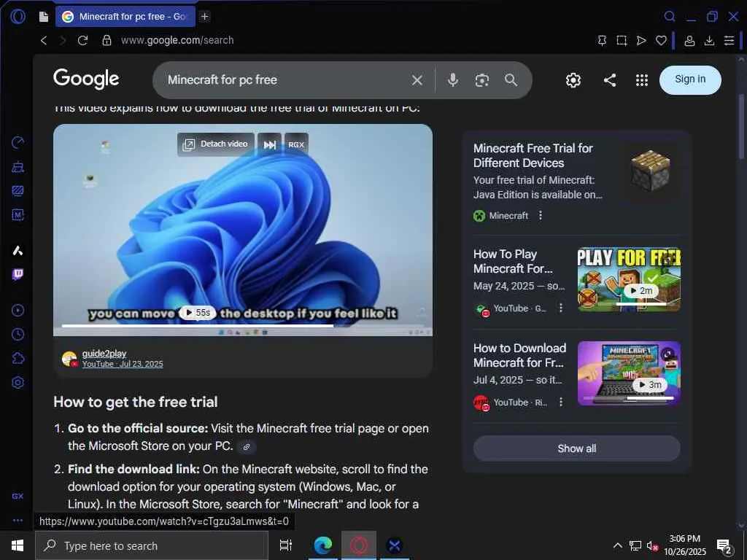Open the Google apps grid
The width and height of the screenshot is (747, 560).
642,80
